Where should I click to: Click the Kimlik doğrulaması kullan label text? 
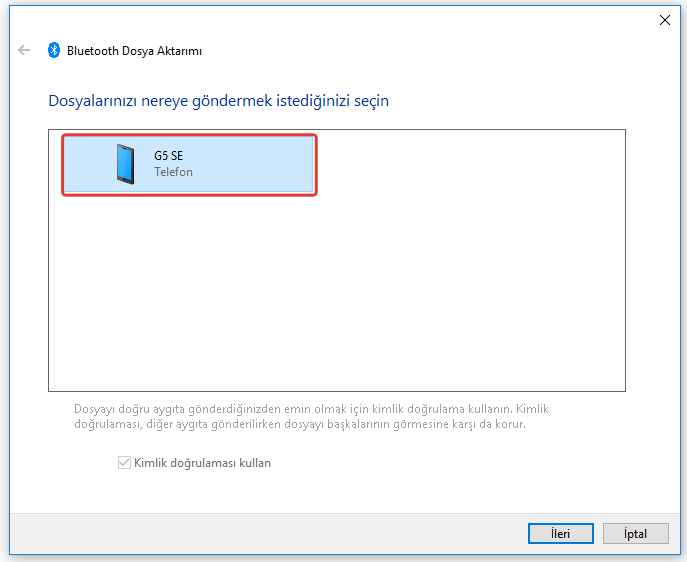202,463
